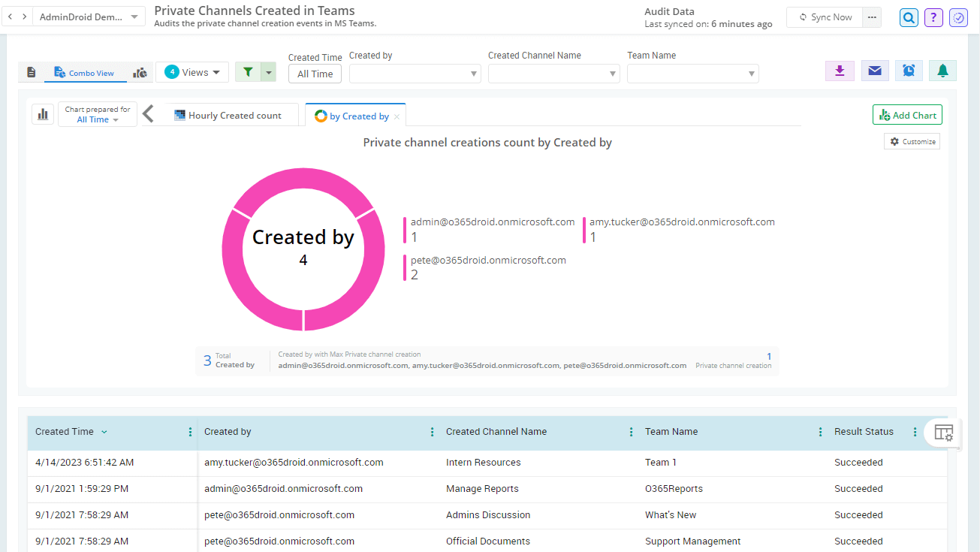980x552 pixels.
Task: Toggle the bar chart visibility icon
Action: (x=43, y=114)
